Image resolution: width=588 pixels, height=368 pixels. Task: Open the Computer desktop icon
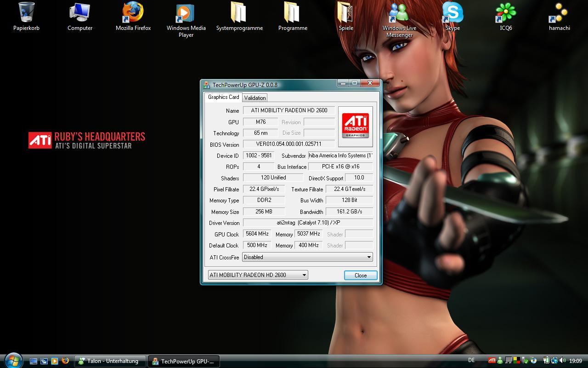(80, 17)
